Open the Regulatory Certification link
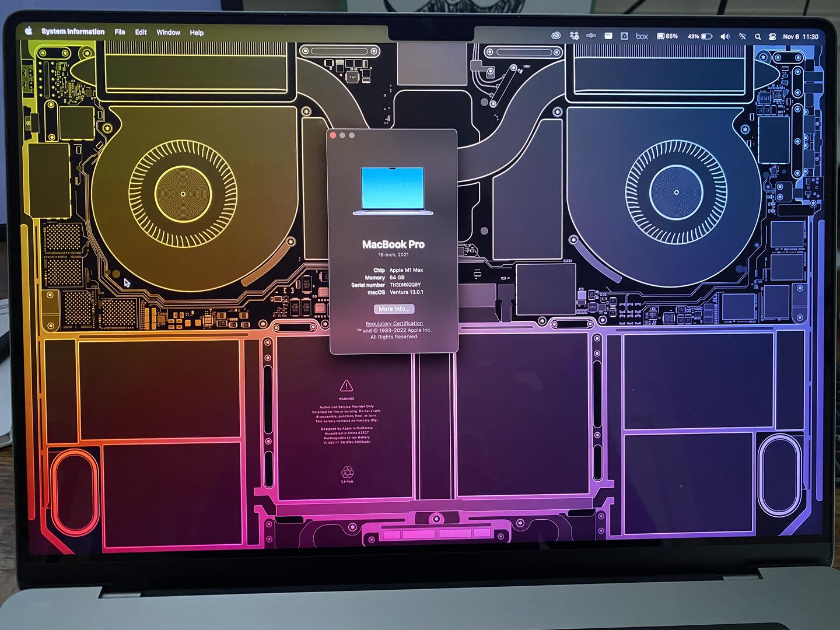Screen dimensions: 840x630 (x=394, y=323)
